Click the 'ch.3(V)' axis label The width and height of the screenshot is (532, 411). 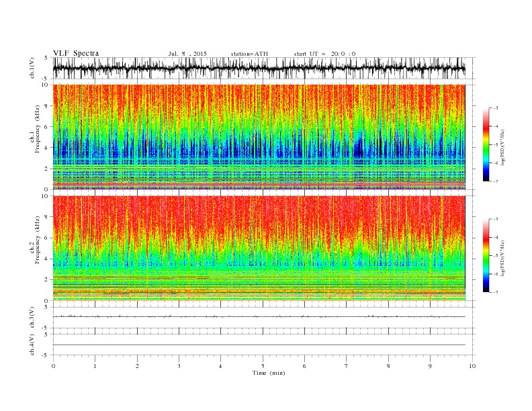(32, 318)
